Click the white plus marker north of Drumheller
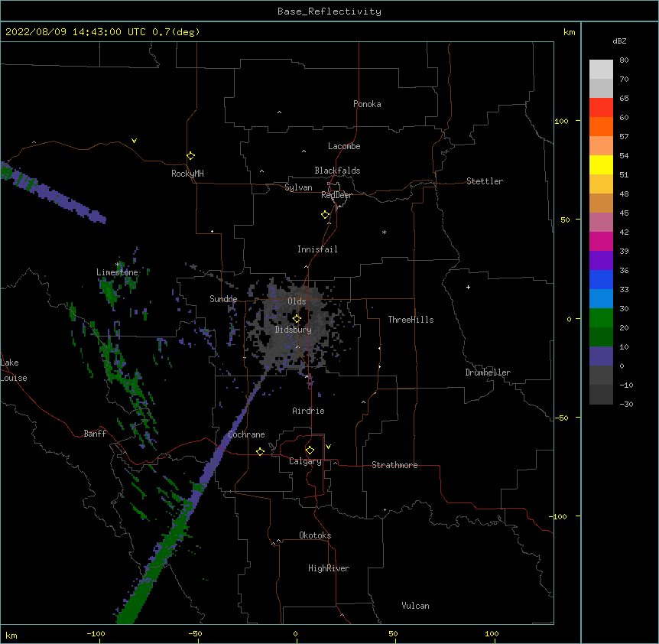Image resolution: width=659 pixels, height=644 pixels. tap(468, 287)
